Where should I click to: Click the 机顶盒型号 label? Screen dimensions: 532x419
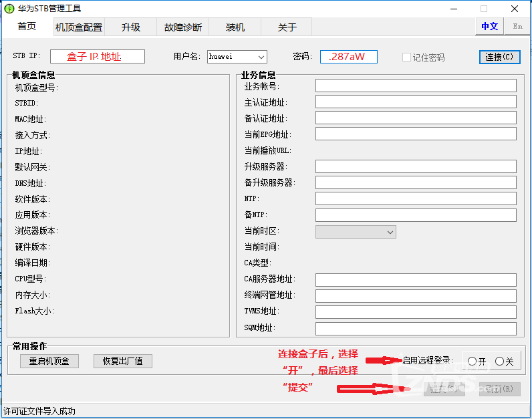click(37, 88)
